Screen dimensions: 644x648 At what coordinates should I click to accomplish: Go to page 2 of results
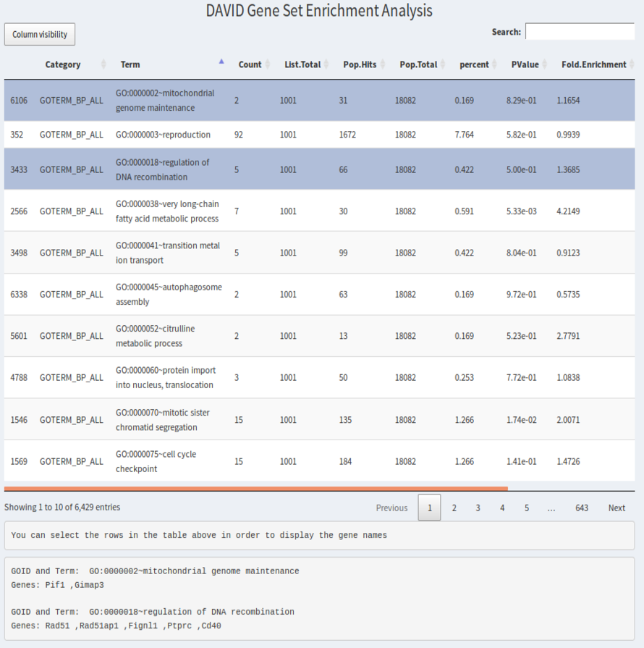point(454,508)
